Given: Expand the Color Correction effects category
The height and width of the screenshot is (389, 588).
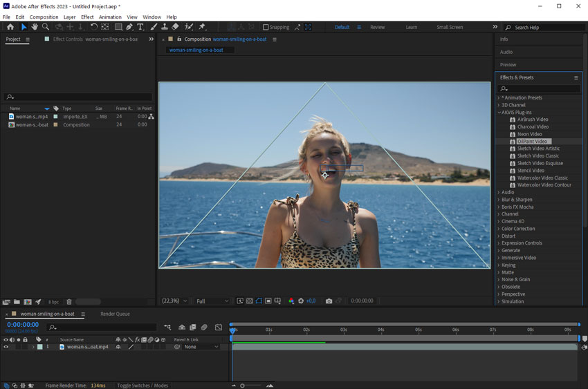Looking at the screenshot, I should 518,229.
